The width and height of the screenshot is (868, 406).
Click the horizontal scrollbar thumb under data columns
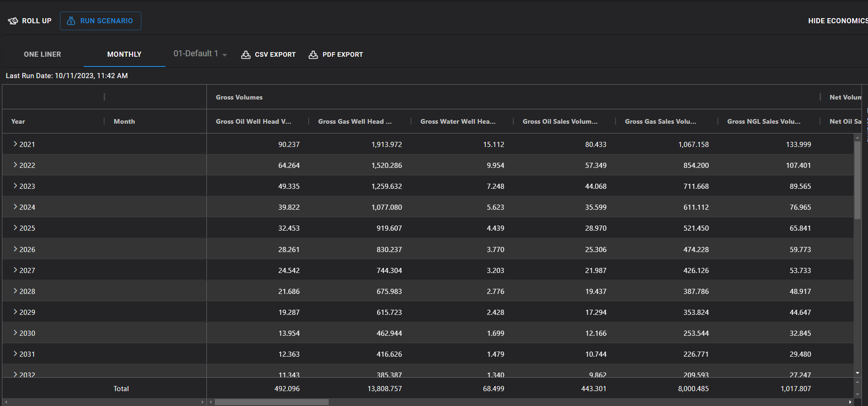272,402
